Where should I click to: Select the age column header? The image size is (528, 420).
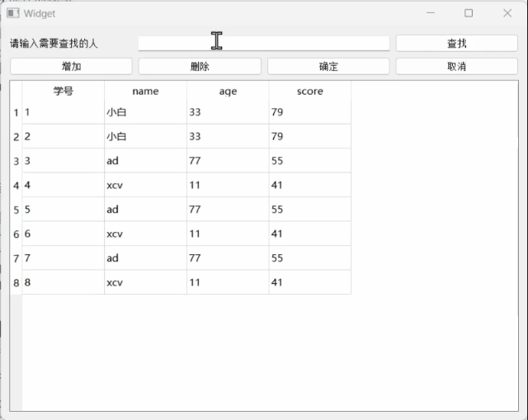[x=228, y=91]
